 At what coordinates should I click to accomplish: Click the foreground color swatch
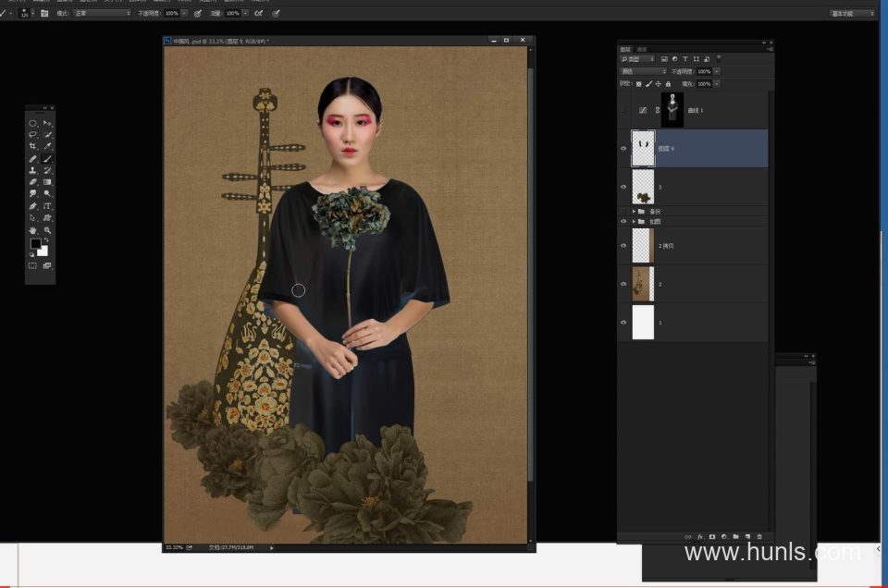click(36, 243)
